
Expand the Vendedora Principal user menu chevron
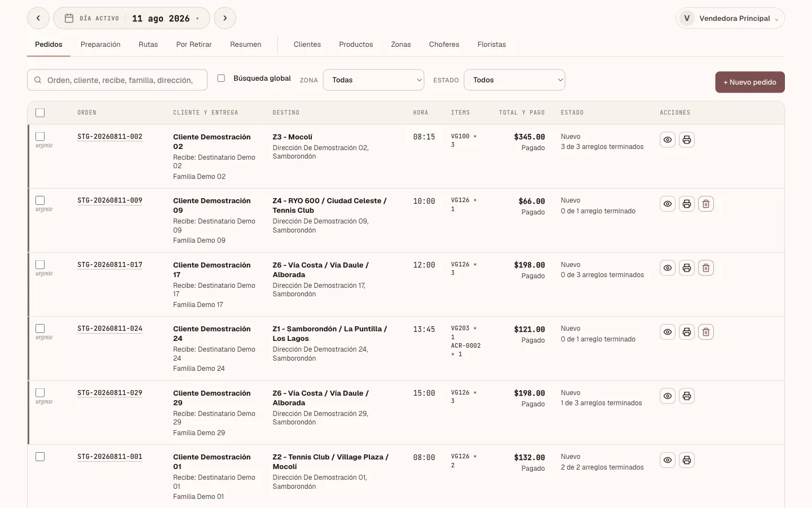[x=776, y=20]
